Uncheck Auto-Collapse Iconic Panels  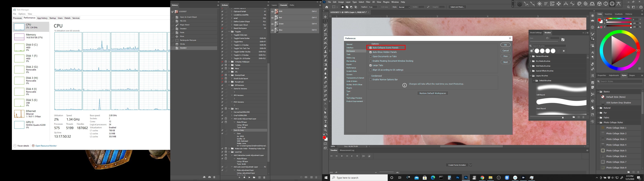coord(370,48)
